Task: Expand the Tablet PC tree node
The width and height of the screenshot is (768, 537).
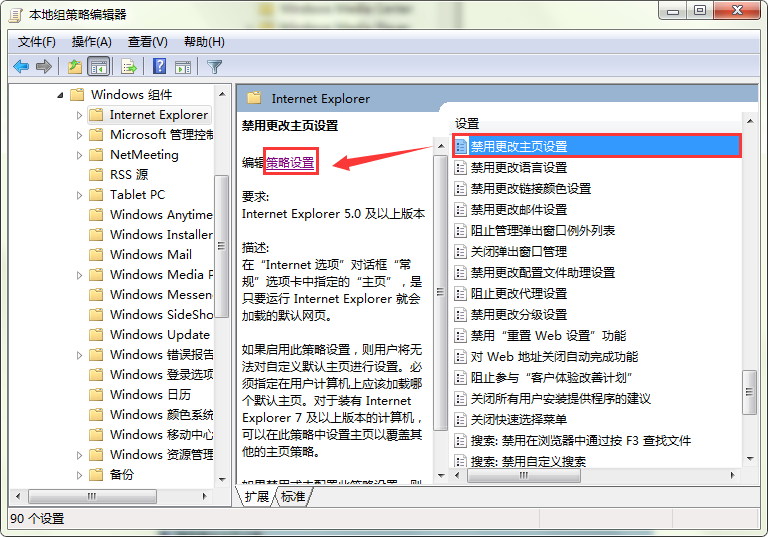Action: pos(80,195)
